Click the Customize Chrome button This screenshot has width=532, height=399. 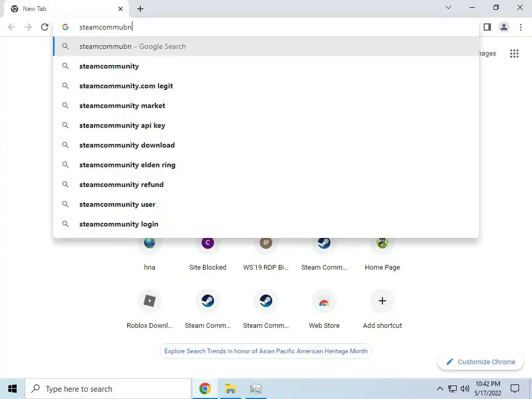481,362
